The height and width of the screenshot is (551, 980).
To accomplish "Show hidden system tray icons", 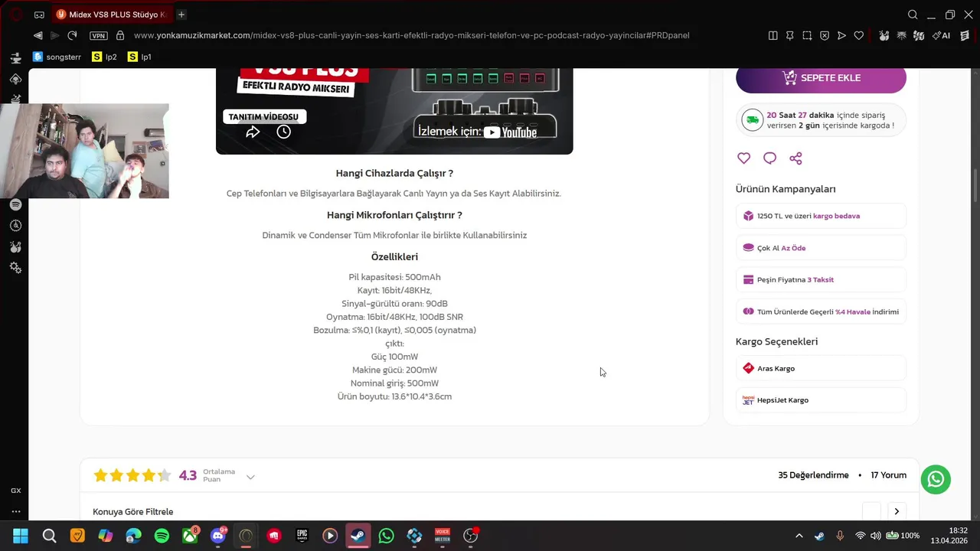I will [x=799, y=536].
